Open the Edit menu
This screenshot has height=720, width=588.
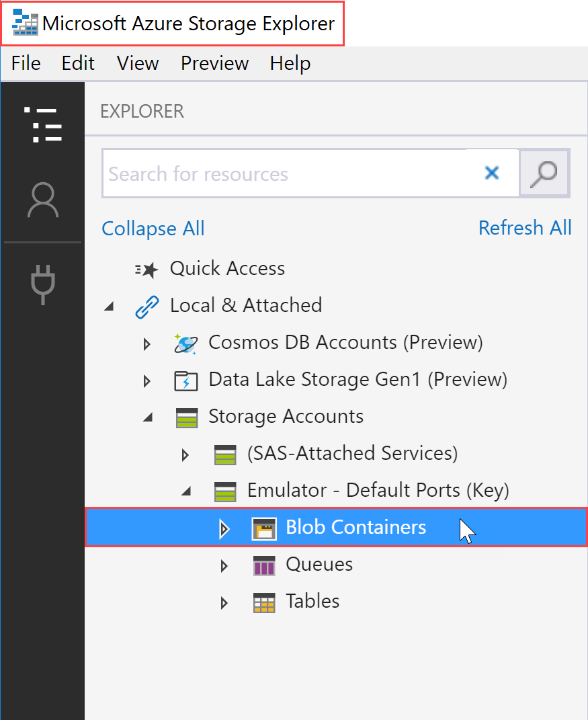coord(77,63)
